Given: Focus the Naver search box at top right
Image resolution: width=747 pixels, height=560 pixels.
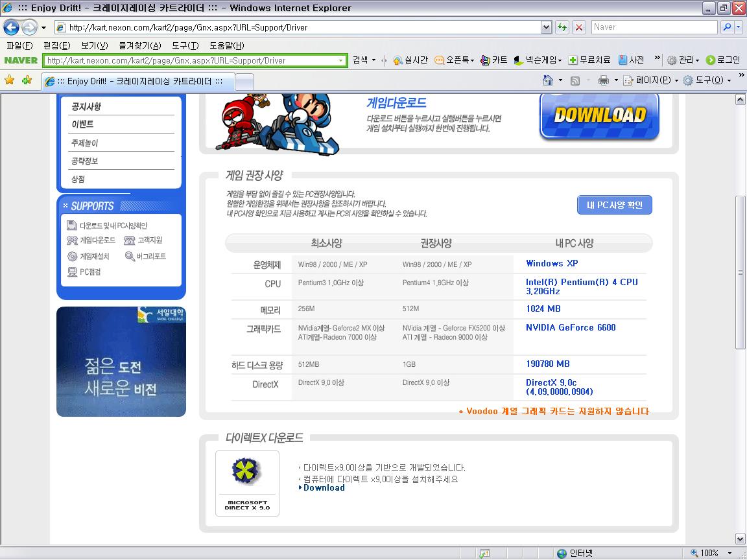Looking at the screenshot, I should pyautogui.click(x=654, y=27).
